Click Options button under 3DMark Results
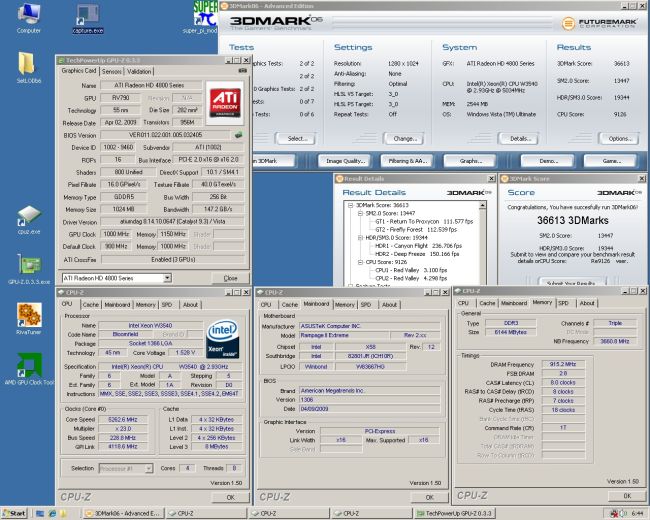The width and height of the screenshot is (650, 520). pos(620,139)
